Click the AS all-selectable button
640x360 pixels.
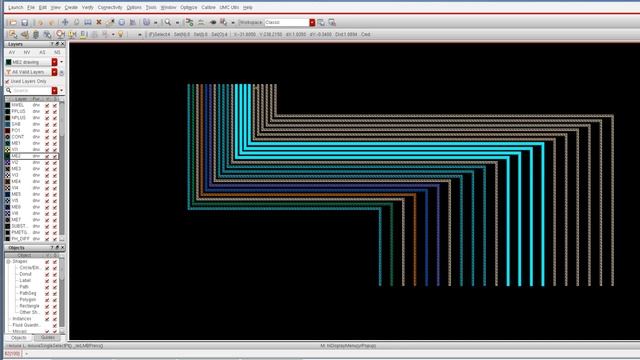42,53
